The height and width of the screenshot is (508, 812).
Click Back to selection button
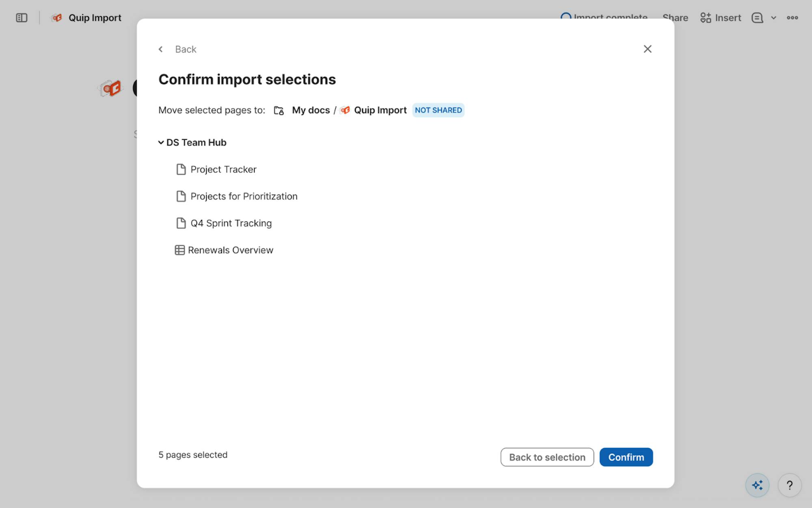coord(547,457)
